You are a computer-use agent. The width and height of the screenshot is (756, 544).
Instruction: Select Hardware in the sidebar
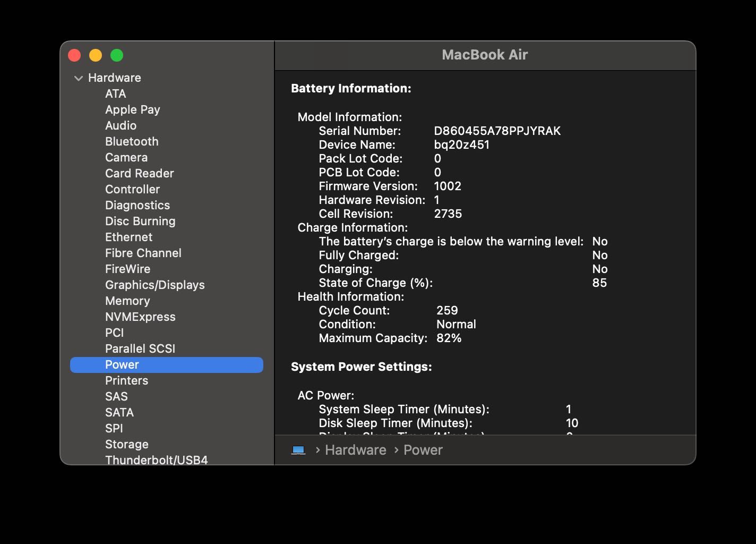[115, 78]
